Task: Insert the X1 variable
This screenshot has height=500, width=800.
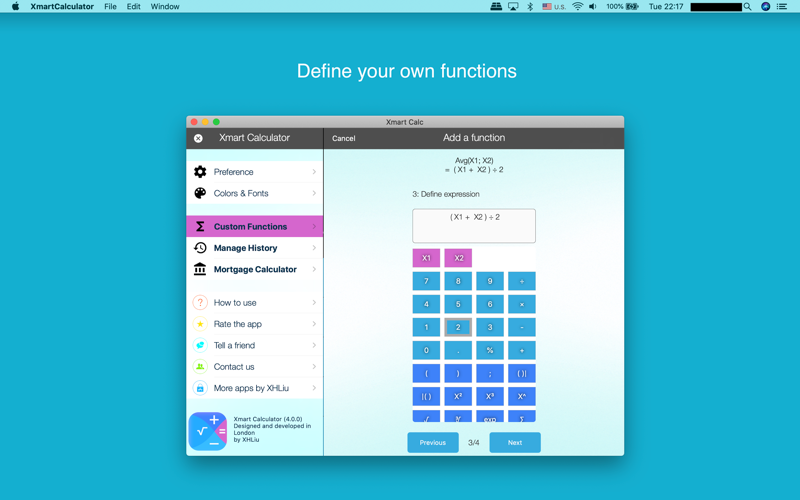Action: (x=426, y=258)
